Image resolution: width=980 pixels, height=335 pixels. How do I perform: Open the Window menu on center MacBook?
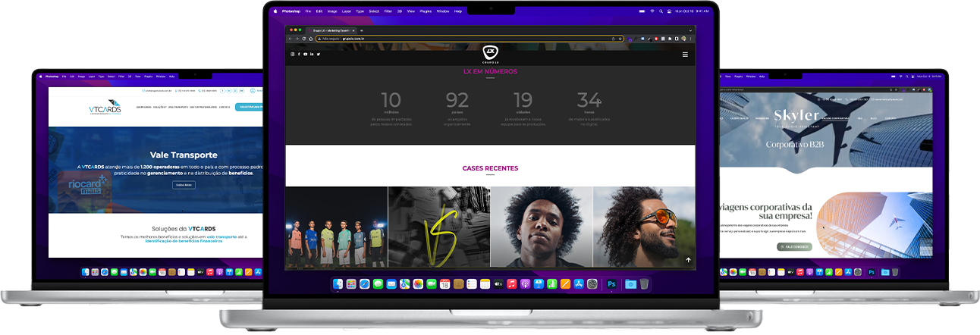point(443,11)
